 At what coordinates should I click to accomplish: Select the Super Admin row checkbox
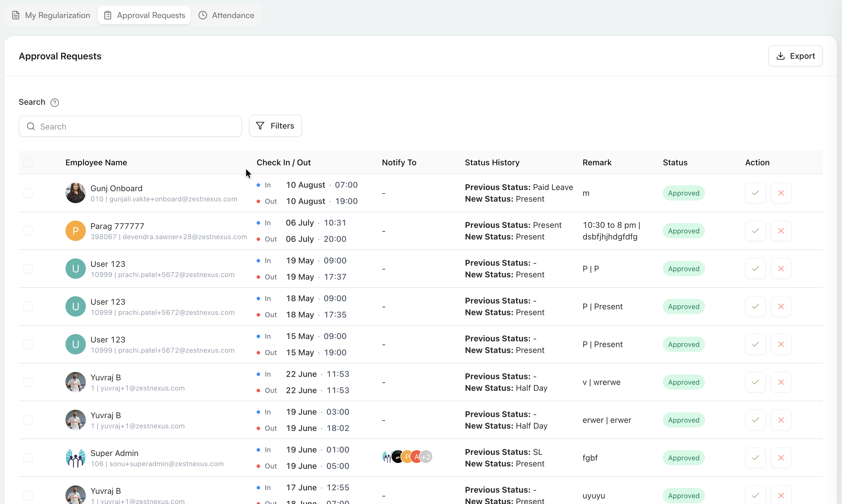coord(28,457)
